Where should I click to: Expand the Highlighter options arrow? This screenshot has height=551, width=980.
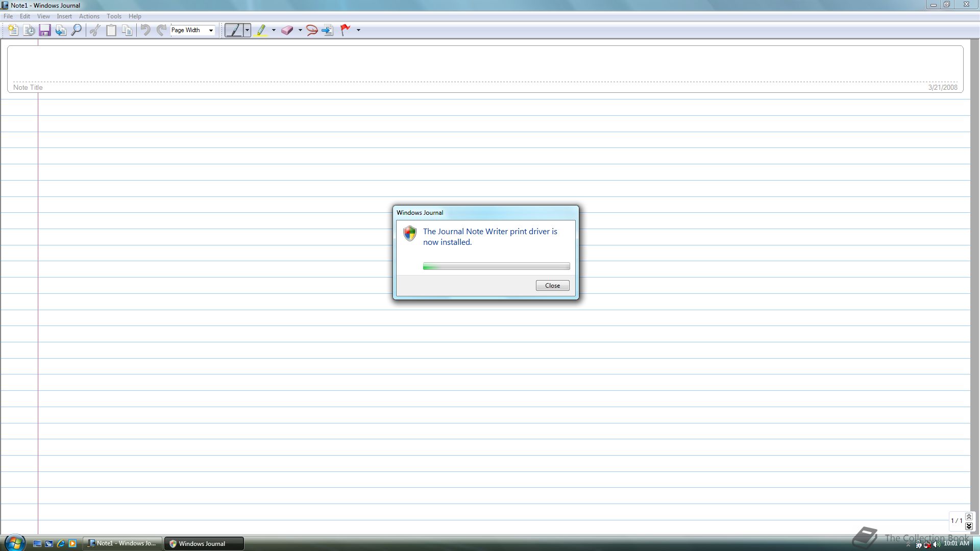[274, 30]
